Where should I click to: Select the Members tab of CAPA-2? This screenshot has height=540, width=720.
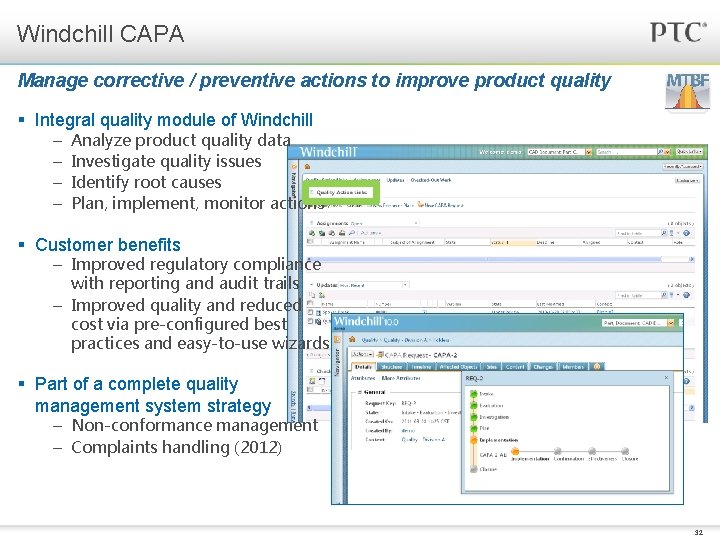coord(573,366)
